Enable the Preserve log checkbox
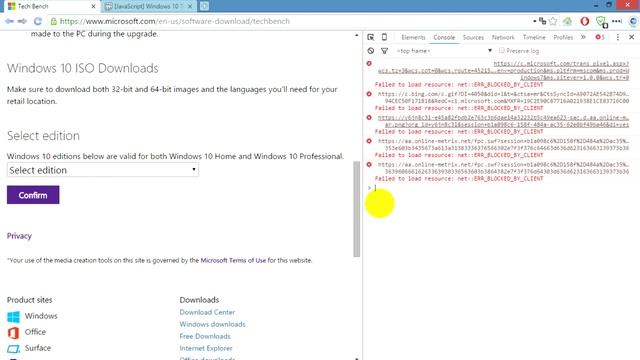640x360 pixels. point(502,51)
